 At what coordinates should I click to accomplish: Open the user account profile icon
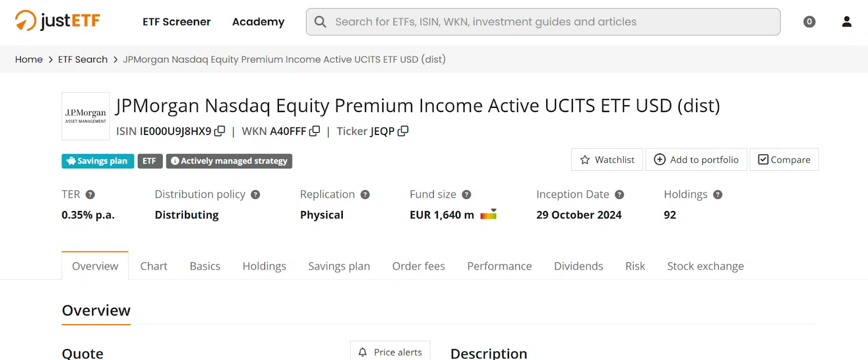pyautogui.click(x=846, y=22)
